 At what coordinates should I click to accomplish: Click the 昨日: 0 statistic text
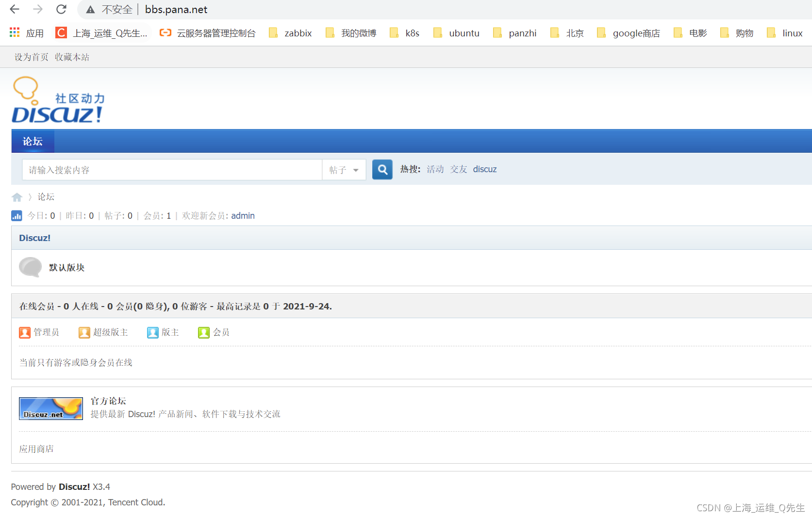tap(80, 216)
